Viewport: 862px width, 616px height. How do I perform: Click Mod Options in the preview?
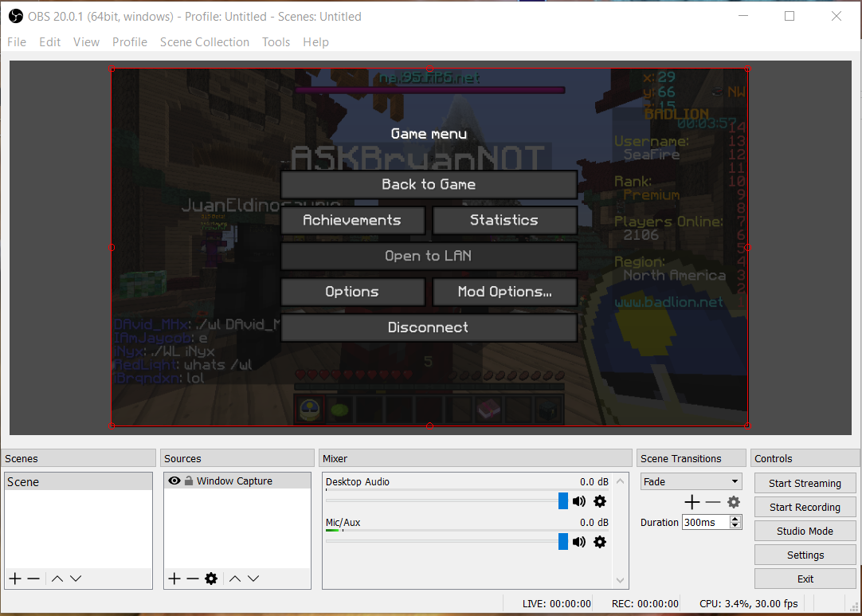pos(504,292)
